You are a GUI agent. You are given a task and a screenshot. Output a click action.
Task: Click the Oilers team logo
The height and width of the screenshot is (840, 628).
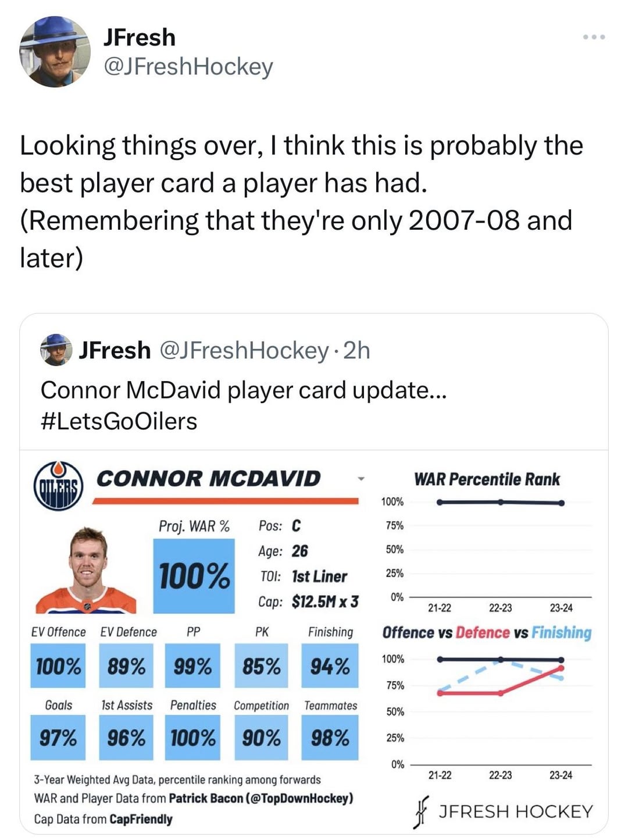click(58, 486)
